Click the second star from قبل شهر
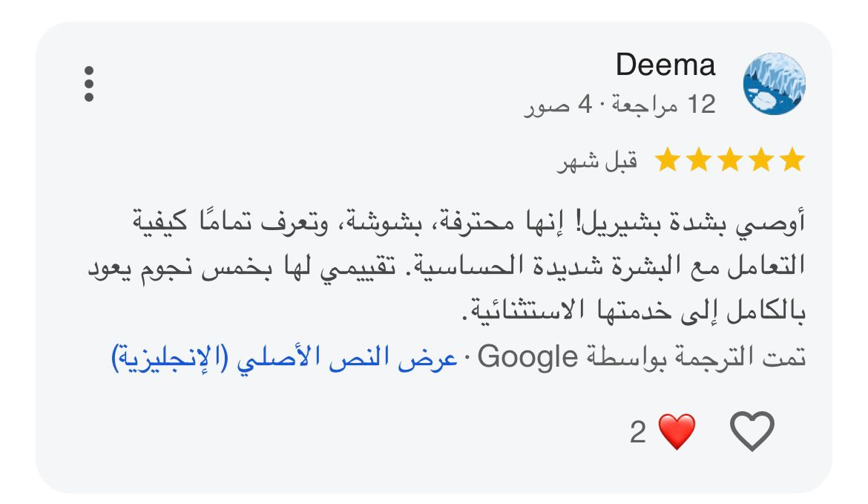868x504 pixels. tap(699, 160)
